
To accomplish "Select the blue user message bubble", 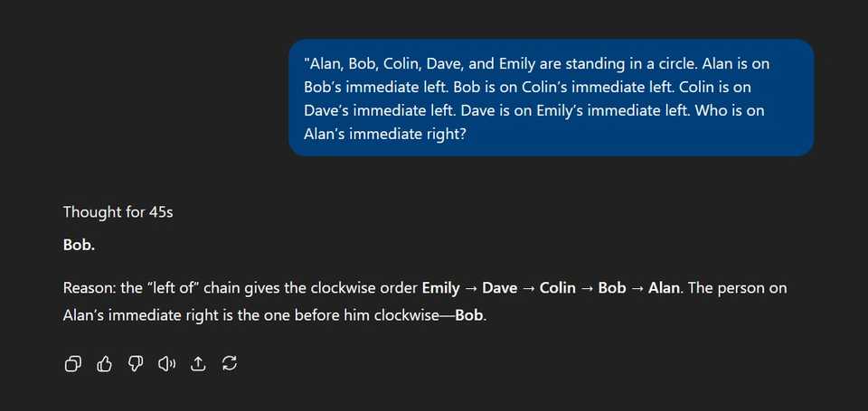I will (x=551, y=98).
